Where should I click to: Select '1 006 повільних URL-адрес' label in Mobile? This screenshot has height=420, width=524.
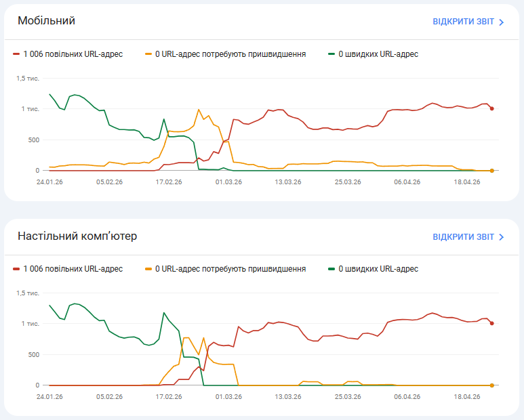click(x=73, y=54)
